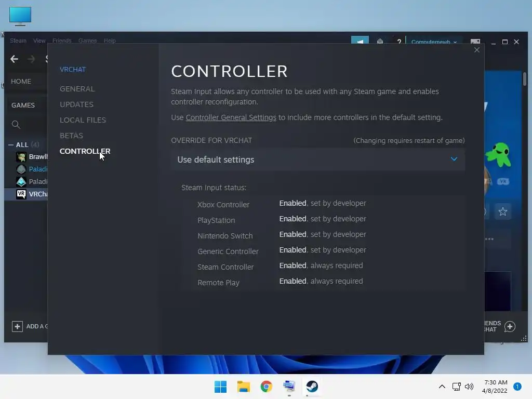Open Friends and Chat plus icon
The image size is (532, 399).
coord(510,326)
